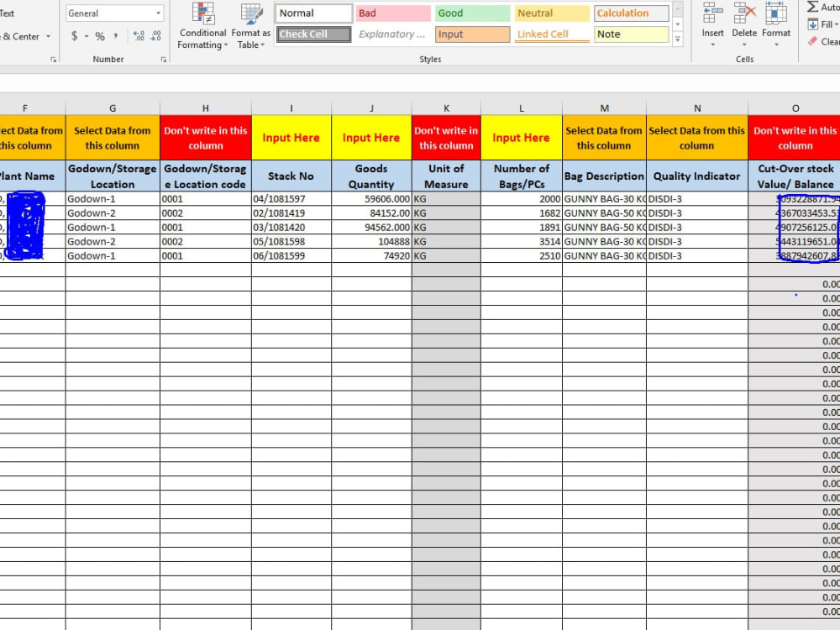Select stack number 04/1081597 cell
840x630 pixels.
(x=291, y=199)
